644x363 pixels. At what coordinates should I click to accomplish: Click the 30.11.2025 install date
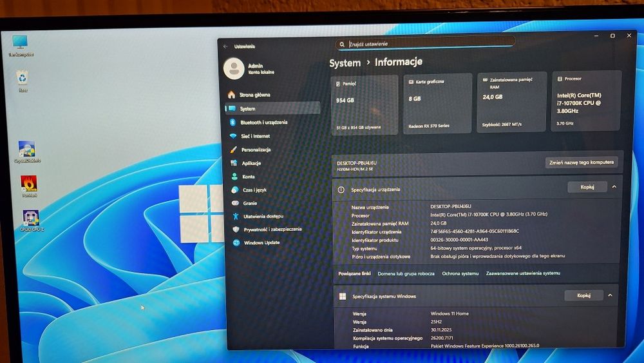click(440, 330)
